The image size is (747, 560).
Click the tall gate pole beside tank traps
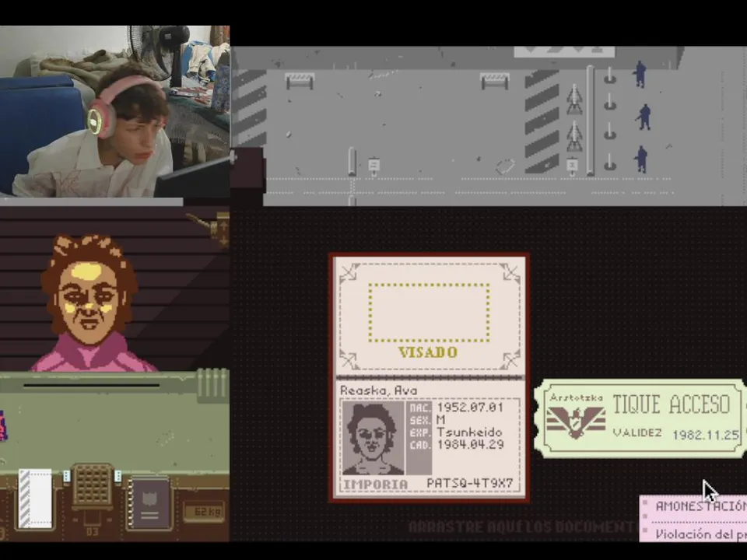[x=591, y=121]
